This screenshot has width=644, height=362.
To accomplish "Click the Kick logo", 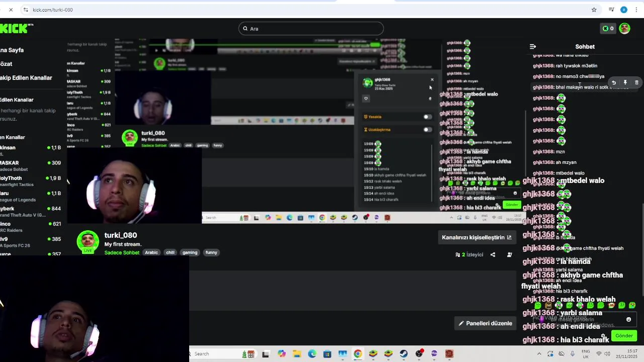I will pyautogui.click(x=15, y=28).
